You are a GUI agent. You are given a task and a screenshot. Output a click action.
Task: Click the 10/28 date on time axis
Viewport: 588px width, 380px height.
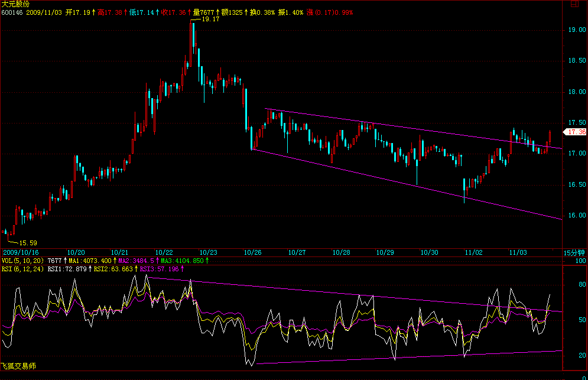pos(341,252)
